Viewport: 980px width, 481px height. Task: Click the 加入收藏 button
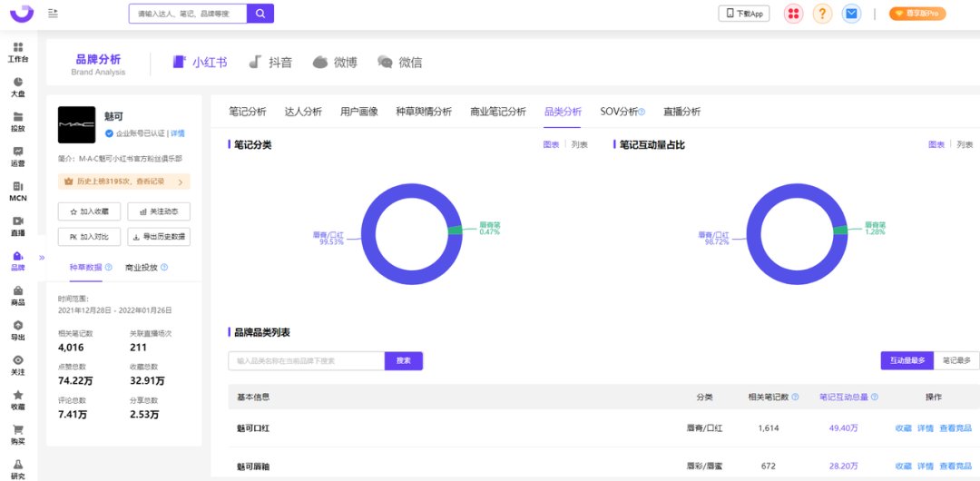tap(90, 211)
